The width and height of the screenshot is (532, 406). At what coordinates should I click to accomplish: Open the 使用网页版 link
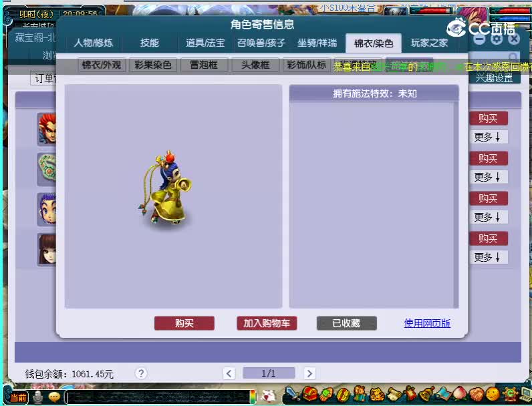(x=427, y=323)
